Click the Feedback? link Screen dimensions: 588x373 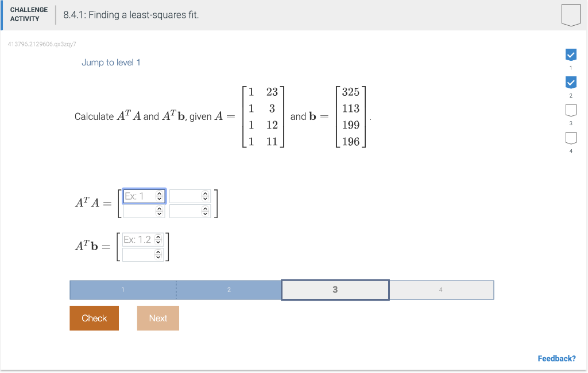click(x=556, y=358)
